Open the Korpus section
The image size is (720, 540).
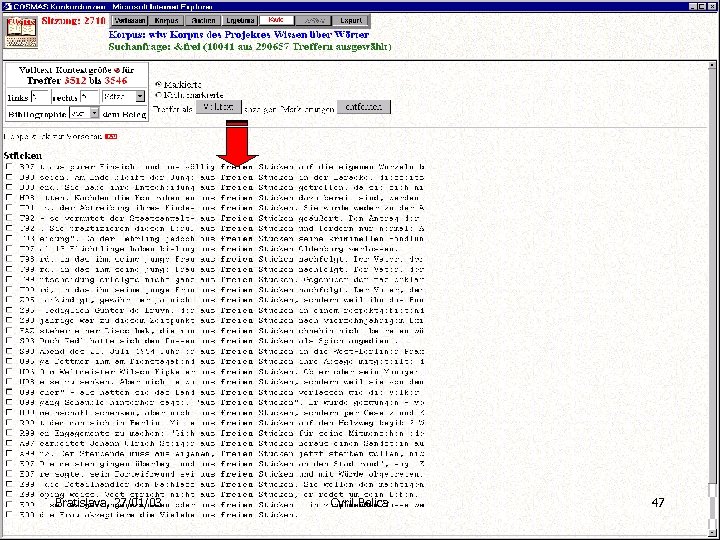pos(166,21)
